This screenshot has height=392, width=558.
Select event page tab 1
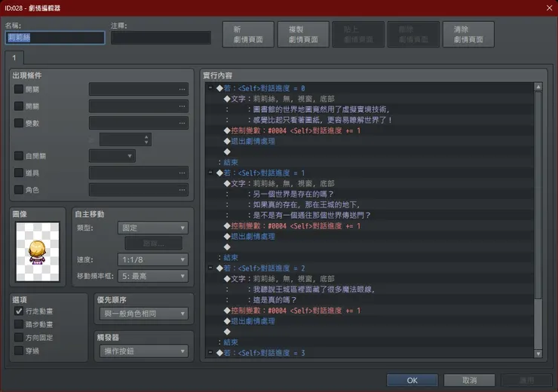14,57
